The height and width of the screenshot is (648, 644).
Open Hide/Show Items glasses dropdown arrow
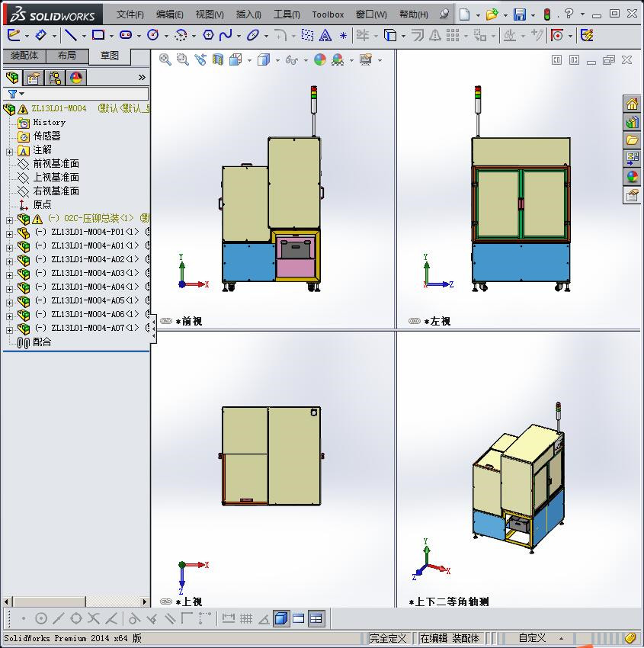click(306, 61)
